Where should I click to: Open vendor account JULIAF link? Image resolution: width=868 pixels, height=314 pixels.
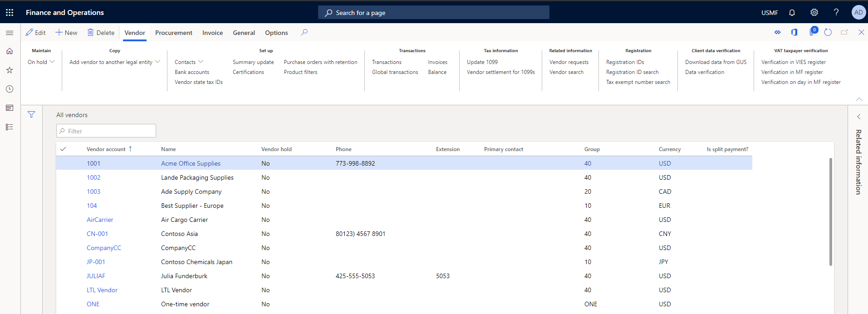click(96, 276)
